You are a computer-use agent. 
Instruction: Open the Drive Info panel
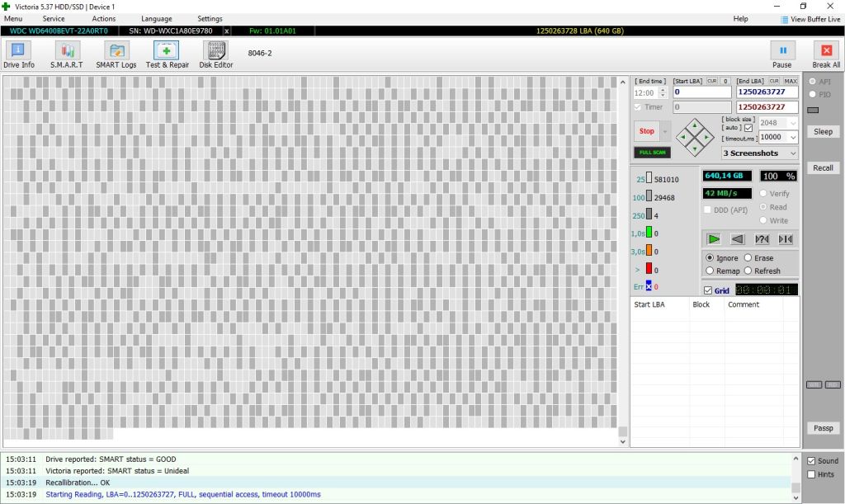(x=18, y=54)
